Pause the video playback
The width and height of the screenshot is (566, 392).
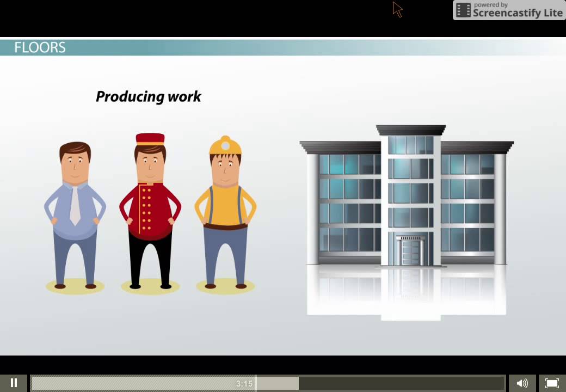click(14, 383)
